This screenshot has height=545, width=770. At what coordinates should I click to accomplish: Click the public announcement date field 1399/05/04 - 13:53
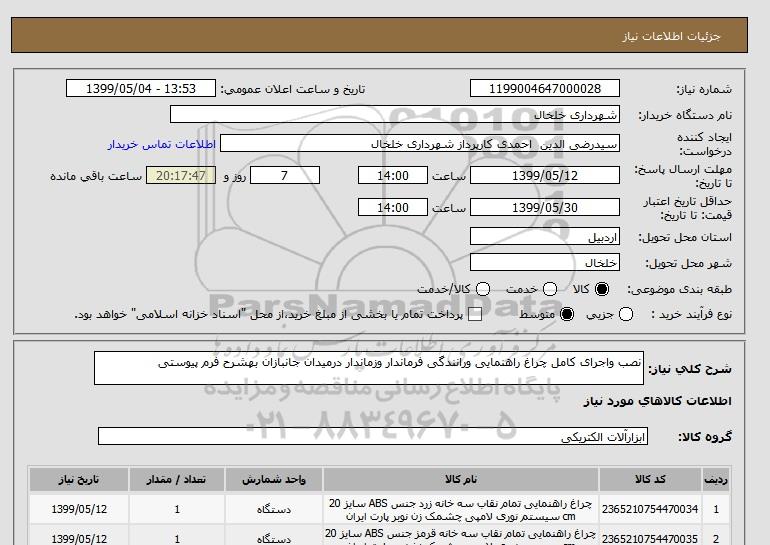click(x=141, y=88)
